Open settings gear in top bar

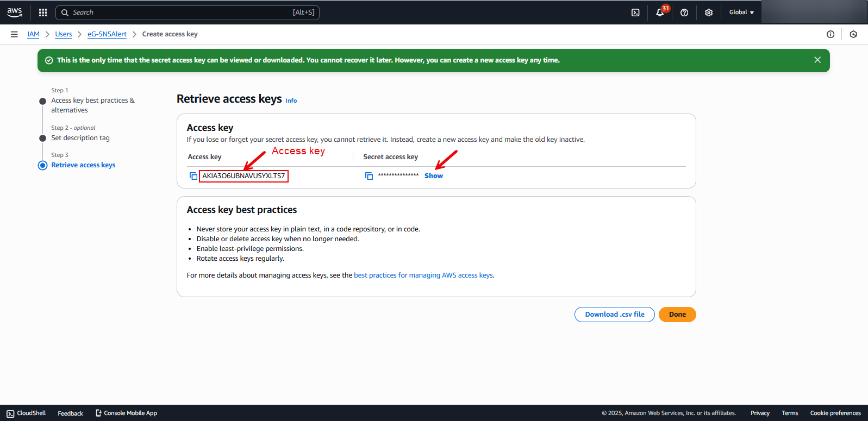pos(709,12)
